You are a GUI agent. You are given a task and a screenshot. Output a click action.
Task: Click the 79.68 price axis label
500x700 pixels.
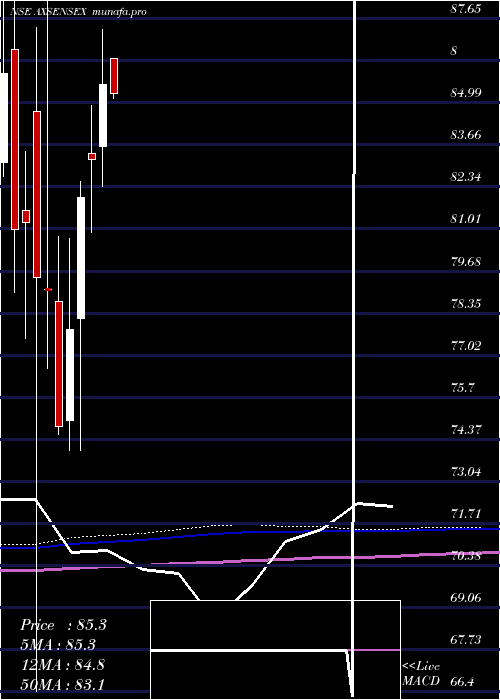click(x=466, y=261)
